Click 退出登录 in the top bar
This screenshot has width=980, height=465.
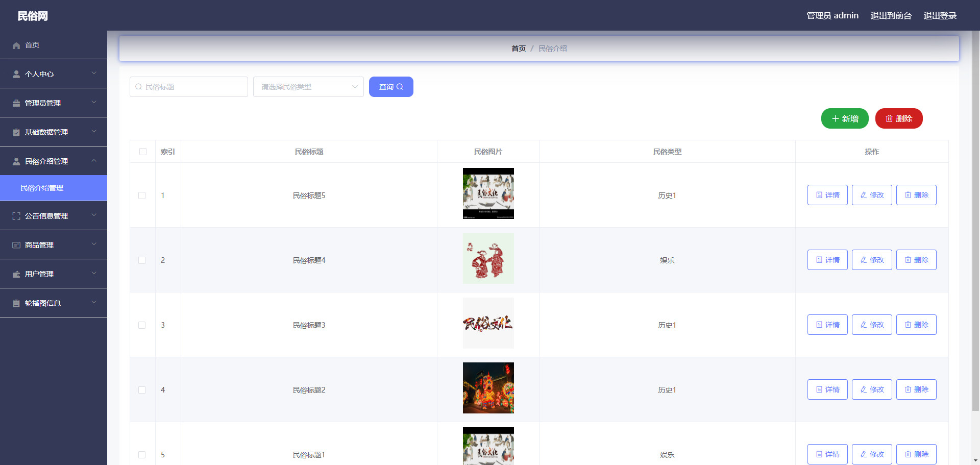(940, 15)
